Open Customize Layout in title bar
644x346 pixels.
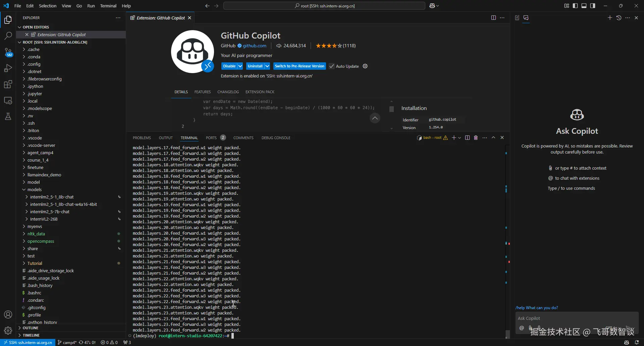click(567, 6)
